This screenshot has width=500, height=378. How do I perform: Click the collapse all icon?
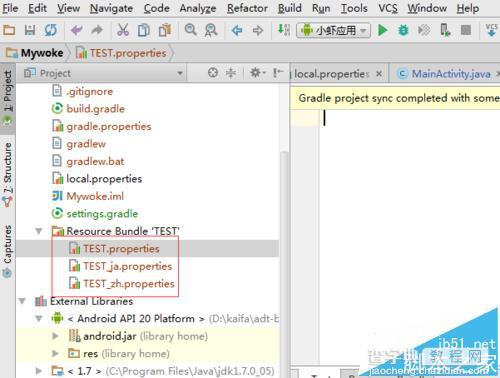click(x=231, y=73)
